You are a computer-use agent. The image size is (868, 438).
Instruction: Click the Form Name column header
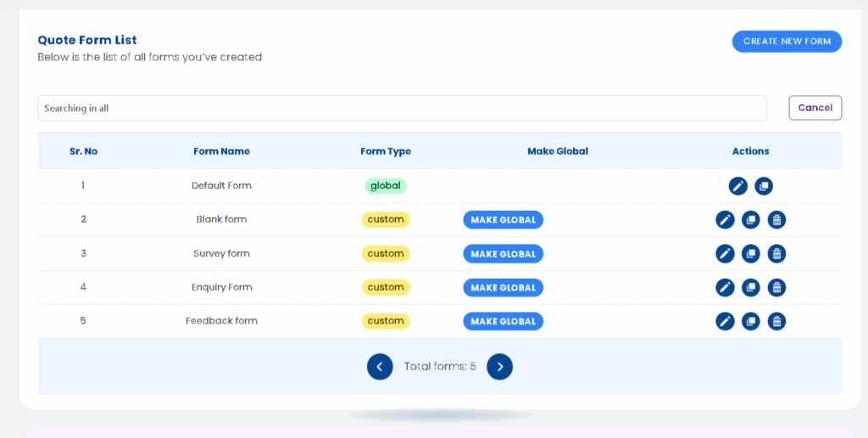(x=221, y=152)
